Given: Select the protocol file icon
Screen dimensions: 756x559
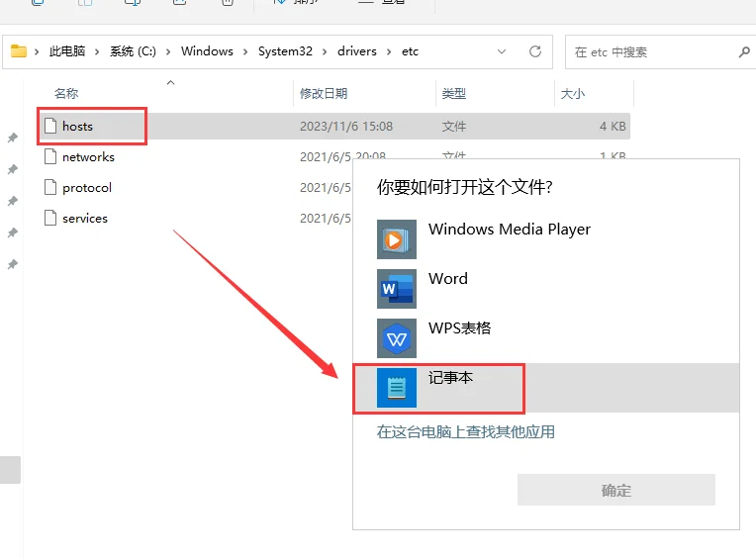Looking at the screenshot, I should click(x=50, y=187).
